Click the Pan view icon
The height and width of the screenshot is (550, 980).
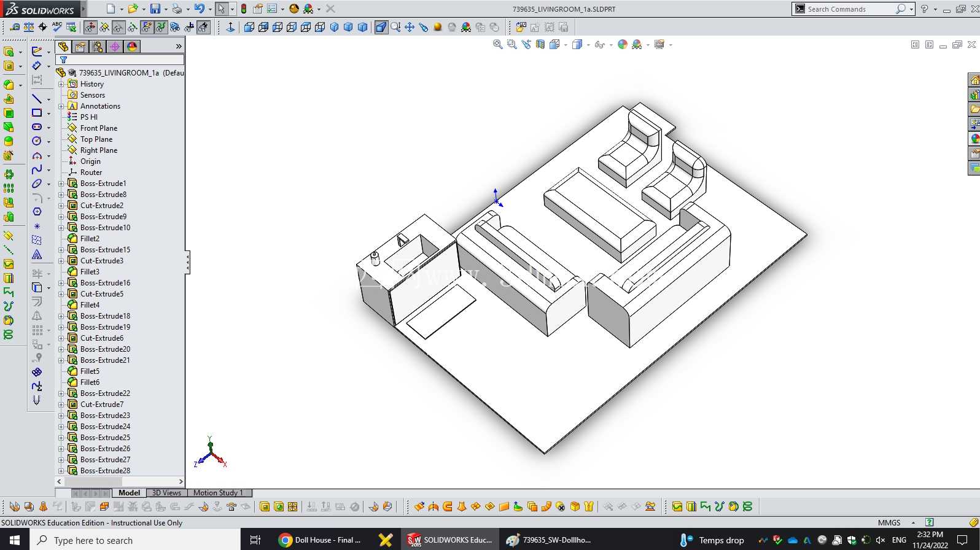[410, 27]
